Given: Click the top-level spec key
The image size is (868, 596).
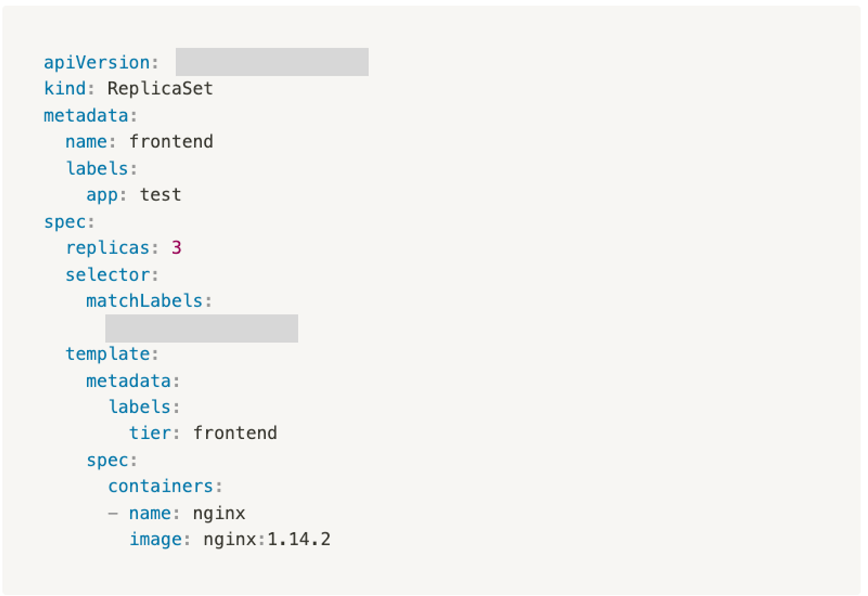Looking at the screenshot, I should (65, 222).
